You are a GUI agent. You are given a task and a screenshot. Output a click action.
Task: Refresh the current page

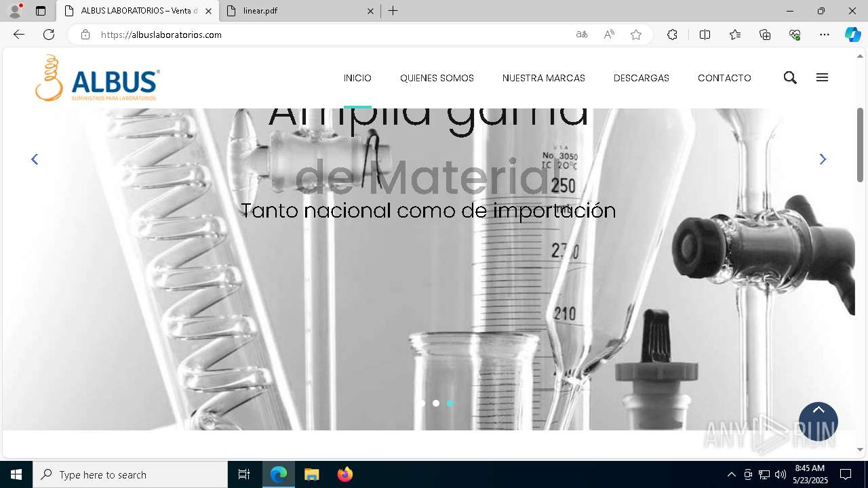49,35
